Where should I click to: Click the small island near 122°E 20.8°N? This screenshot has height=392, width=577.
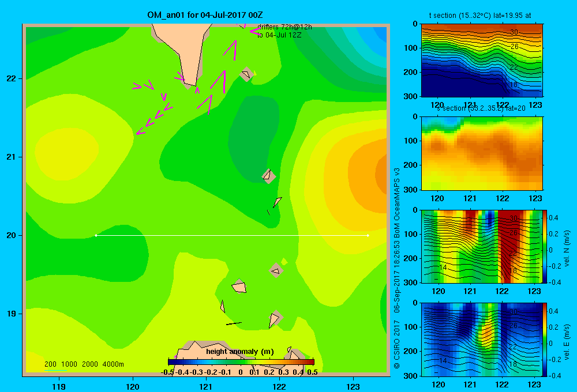[269, 176]
